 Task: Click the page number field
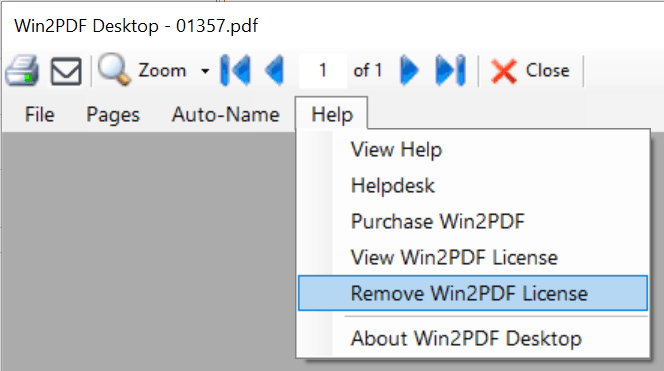[x=323, y=70]
